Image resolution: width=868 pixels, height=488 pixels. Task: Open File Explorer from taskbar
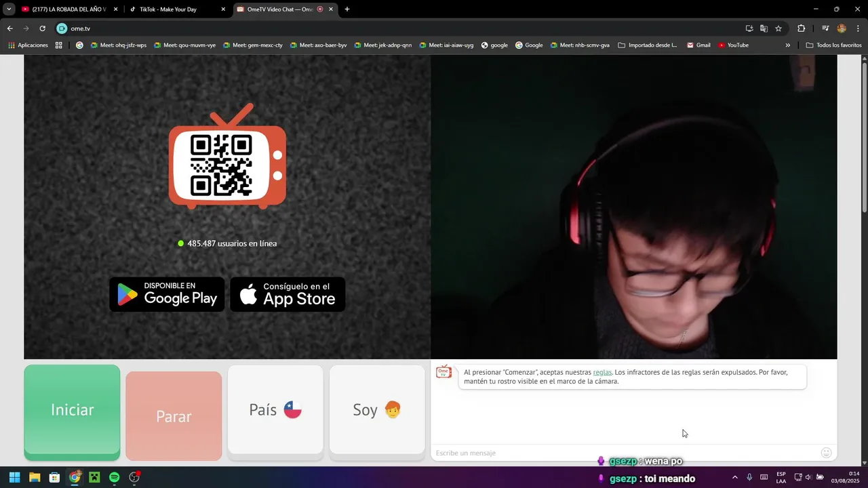click(35, 477)
